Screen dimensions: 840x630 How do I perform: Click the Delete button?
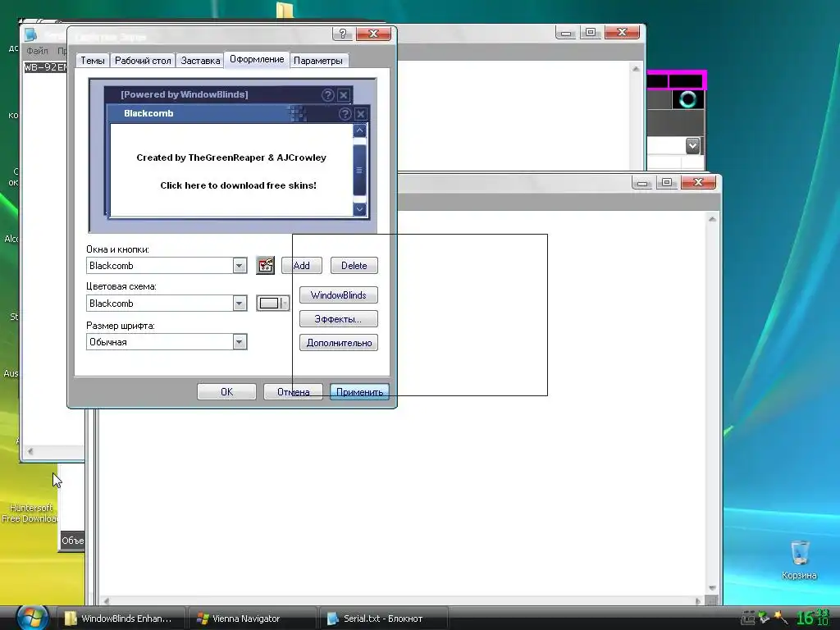(x=354, y=265)
